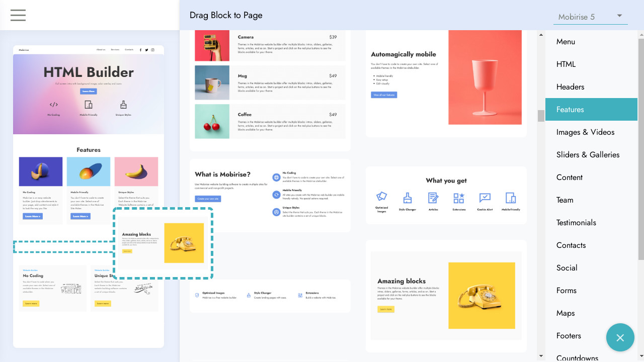Click the Extensions icon in What you get
Screen dimensions: 644x362
pos(459,198)
